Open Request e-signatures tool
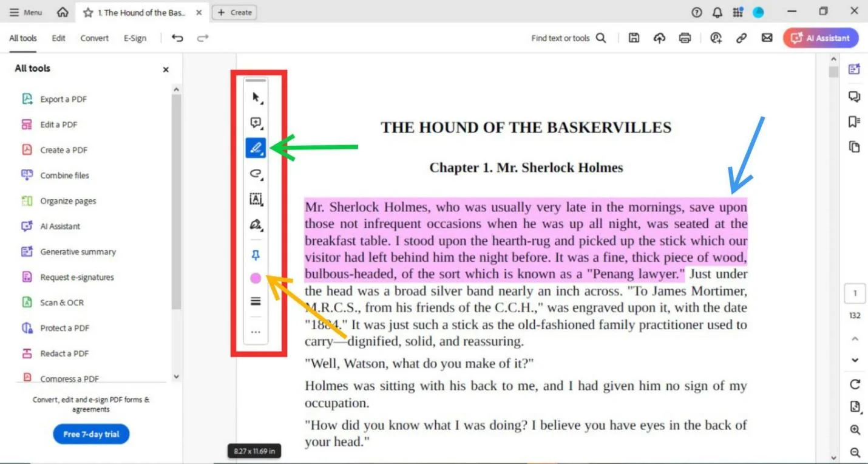The width and height of the screenshot is (868, 464). click(68, 278)
